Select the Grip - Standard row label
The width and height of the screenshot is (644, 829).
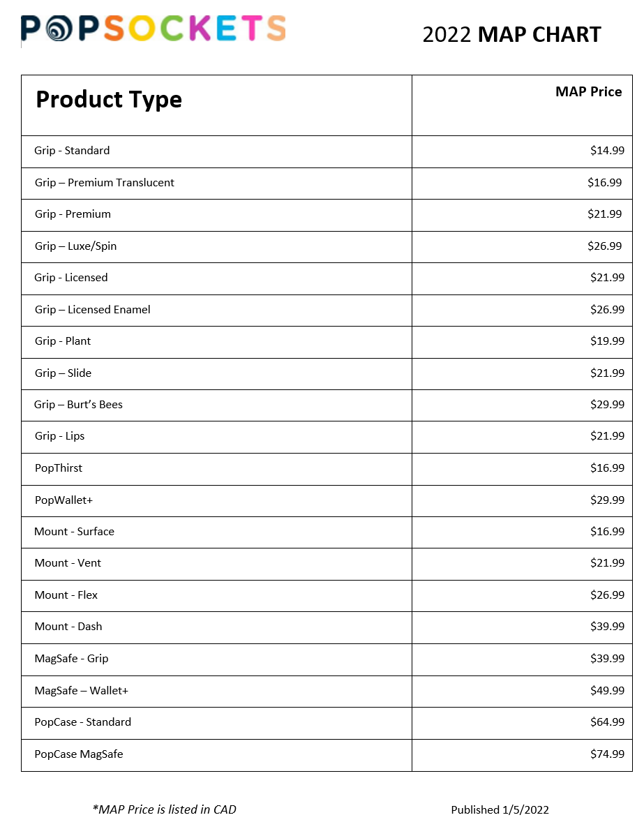point(72,151)
